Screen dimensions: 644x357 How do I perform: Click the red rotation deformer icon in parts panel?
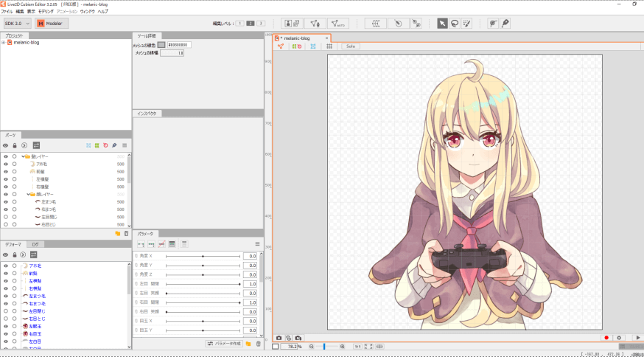[x=105, y=145]
